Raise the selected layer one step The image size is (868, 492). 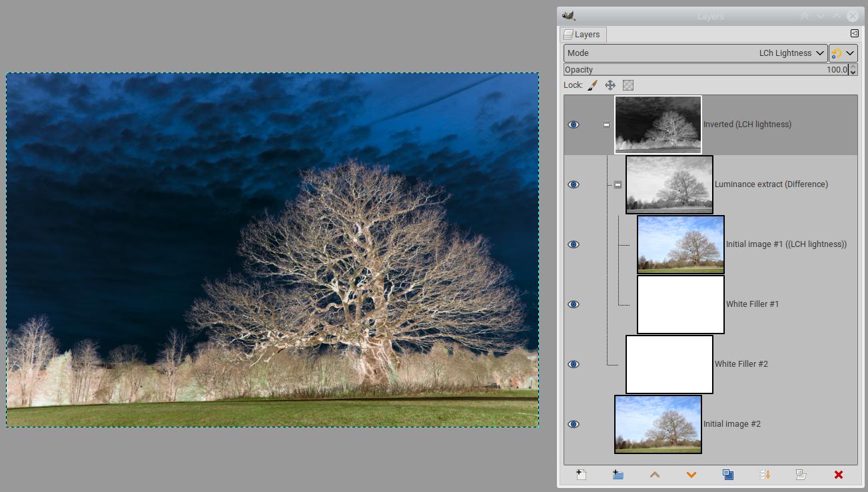(654, 475)
